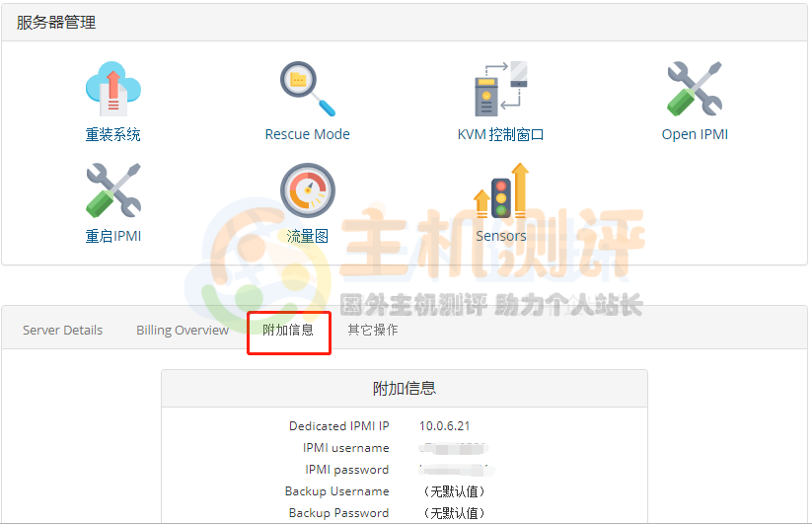
Task: Open the 流量图 gauge icon
Action: (308, 190)
